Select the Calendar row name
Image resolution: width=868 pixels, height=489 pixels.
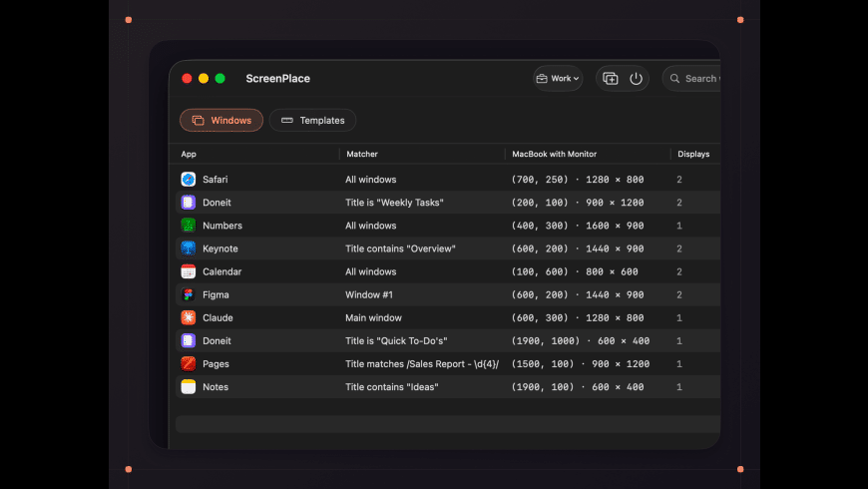click(221, 271)
